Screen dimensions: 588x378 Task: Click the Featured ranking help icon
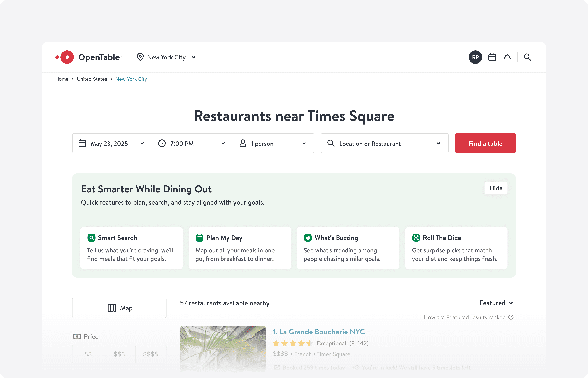click(x=511, y=317)
